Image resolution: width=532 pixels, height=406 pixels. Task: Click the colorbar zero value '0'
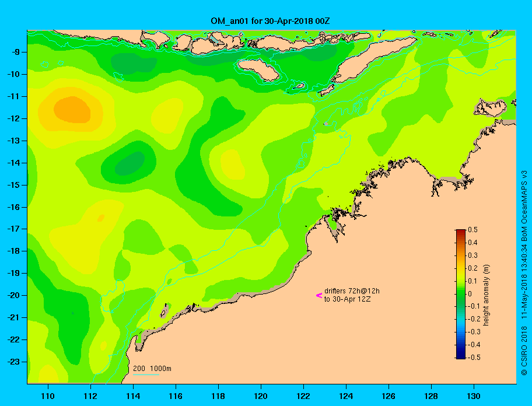tap(470, 294)
